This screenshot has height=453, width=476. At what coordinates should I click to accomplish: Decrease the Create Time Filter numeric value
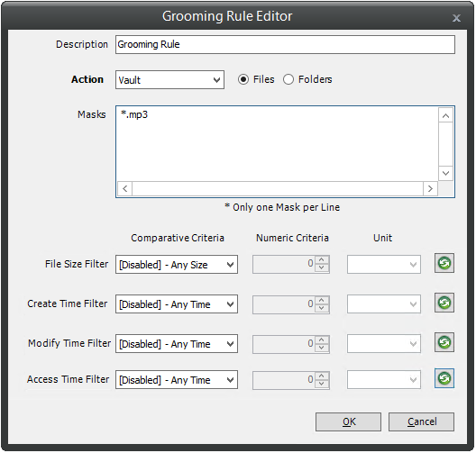pyautogui.click(x=322, y=308)
